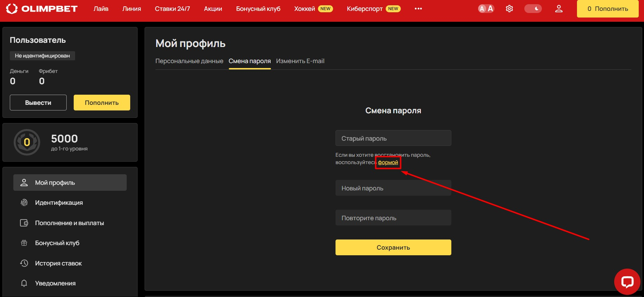Open Бонусный клуб in top navigation
The image size is (644, 297).
tap(258, 9)
